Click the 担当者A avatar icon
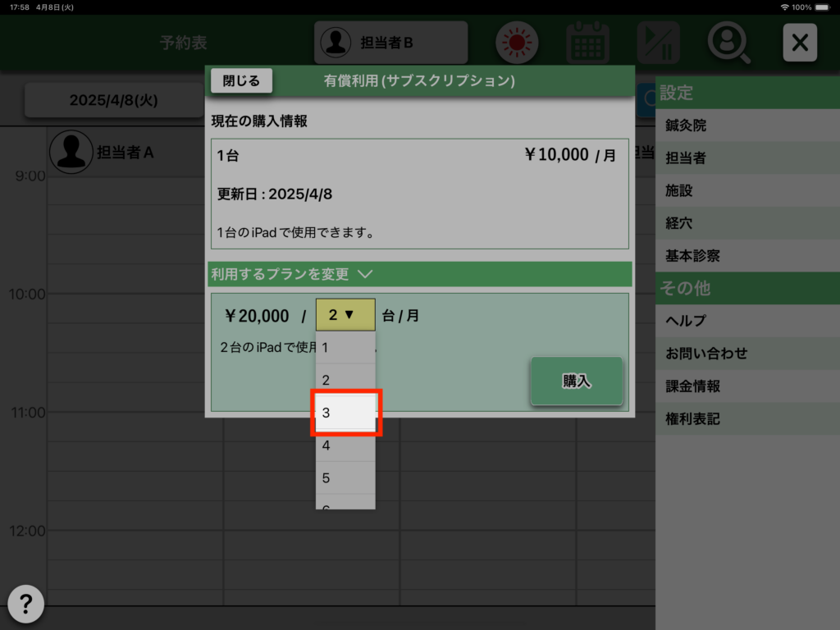Viewport: 840px width, 630px height. point(71,152)
